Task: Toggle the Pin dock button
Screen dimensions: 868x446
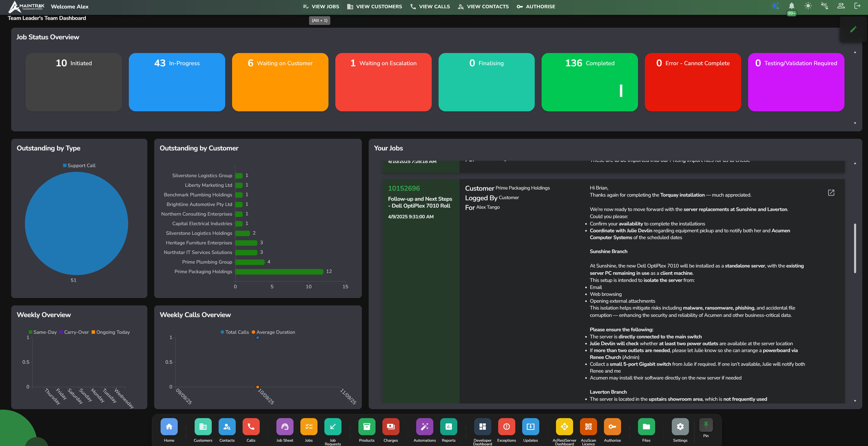Action: (x=706, y=425)
